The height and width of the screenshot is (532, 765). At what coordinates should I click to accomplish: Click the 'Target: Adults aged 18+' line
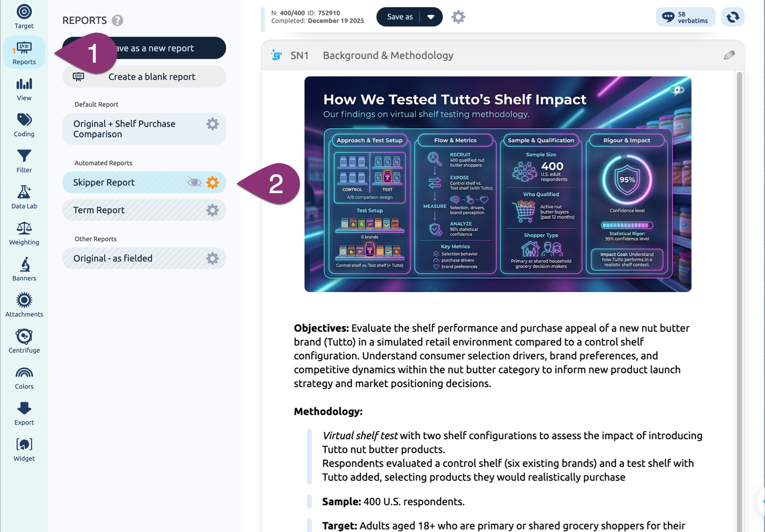[503, 525]
